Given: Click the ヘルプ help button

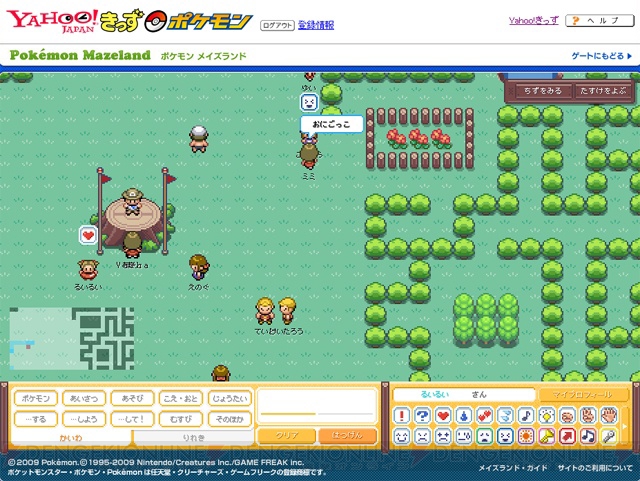Looking at the screenshot, I should coord(600,21).
